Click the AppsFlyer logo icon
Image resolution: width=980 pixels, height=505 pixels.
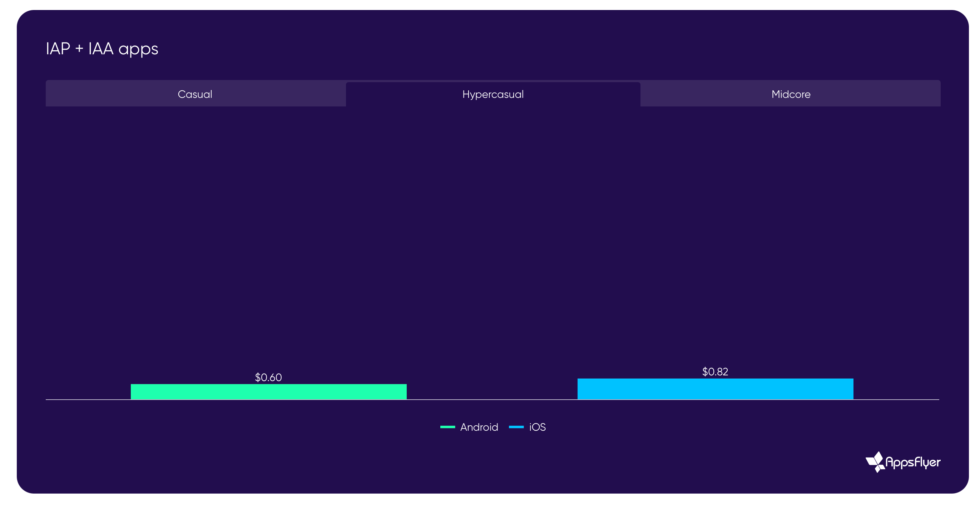(x=875, y=462)
